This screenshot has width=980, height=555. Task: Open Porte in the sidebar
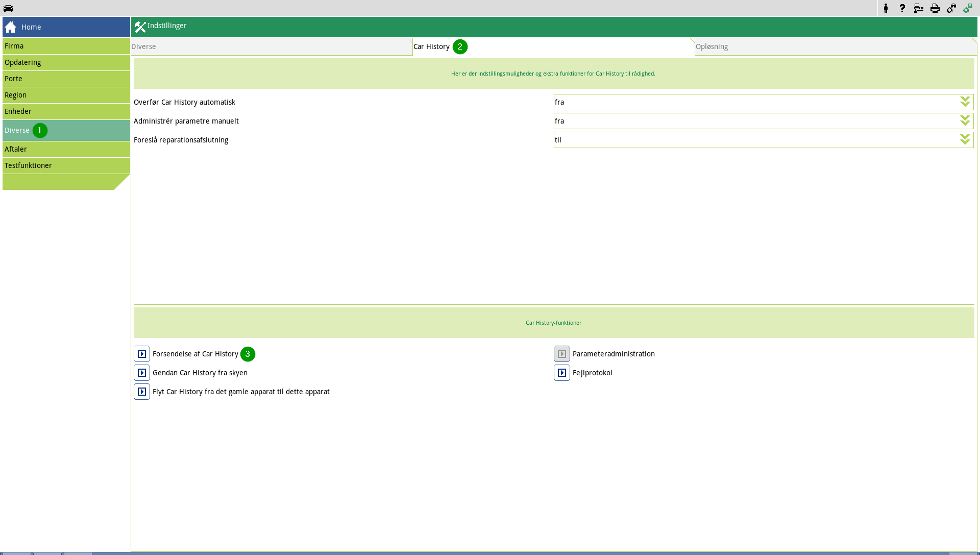(66, 79)
